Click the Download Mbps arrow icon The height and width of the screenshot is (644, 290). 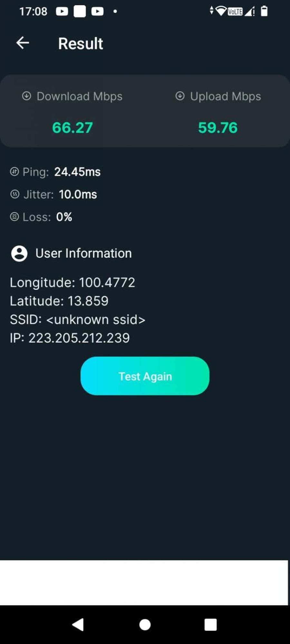click(x=26, y=96)
